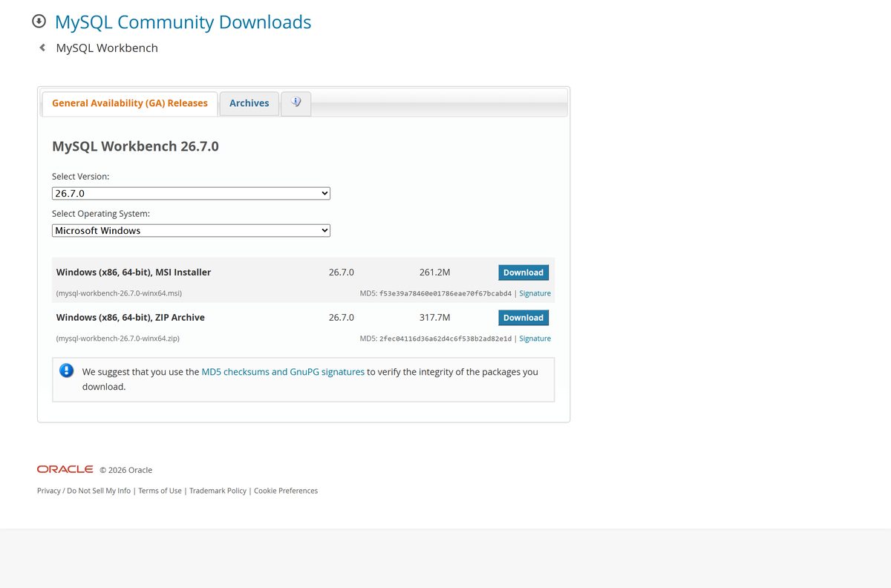Download the ZIP Archive package
Screen dimensions: 891x588
pos(523,317)
